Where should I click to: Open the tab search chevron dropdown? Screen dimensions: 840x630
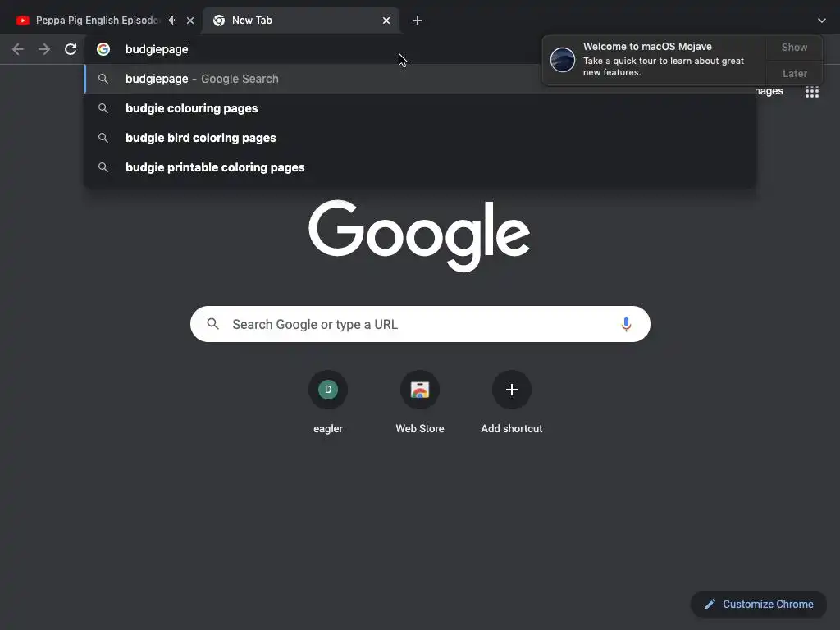click(x=822, y=21)
